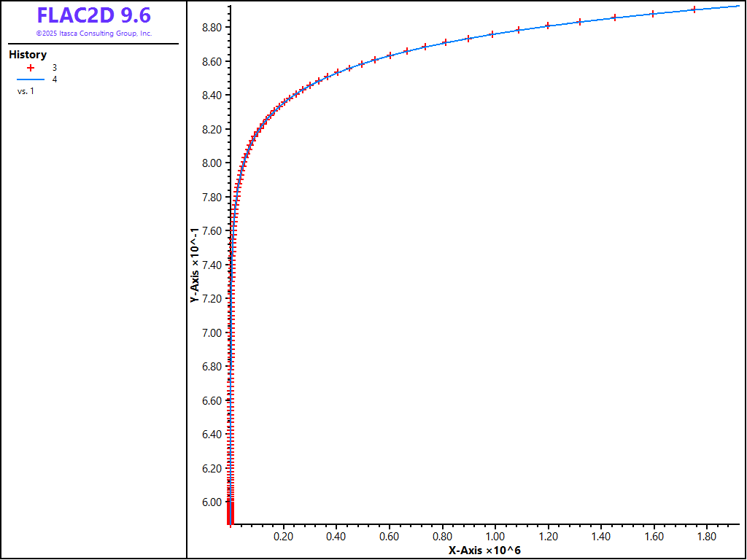747x560 pixels.
Task: Click the data marker above x-value 1.00
Action: tap(492, 34)
